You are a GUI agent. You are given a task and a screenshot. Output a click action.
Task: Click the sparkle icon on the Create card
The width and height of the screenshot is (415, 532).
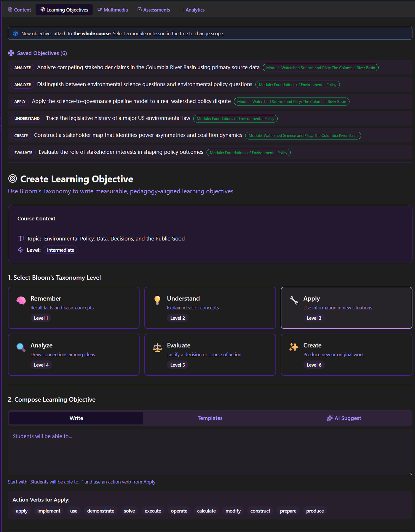click(x=294, y=347)
